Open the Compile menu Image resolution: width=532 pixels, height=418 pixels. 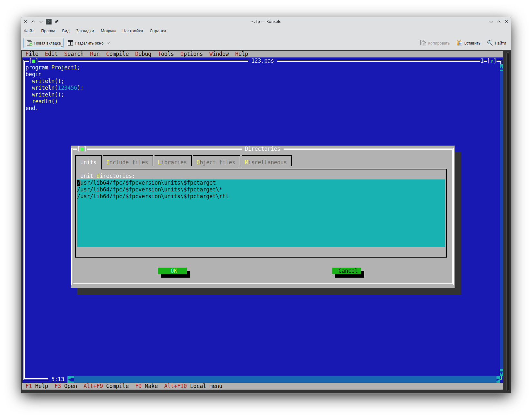[117, 54]
